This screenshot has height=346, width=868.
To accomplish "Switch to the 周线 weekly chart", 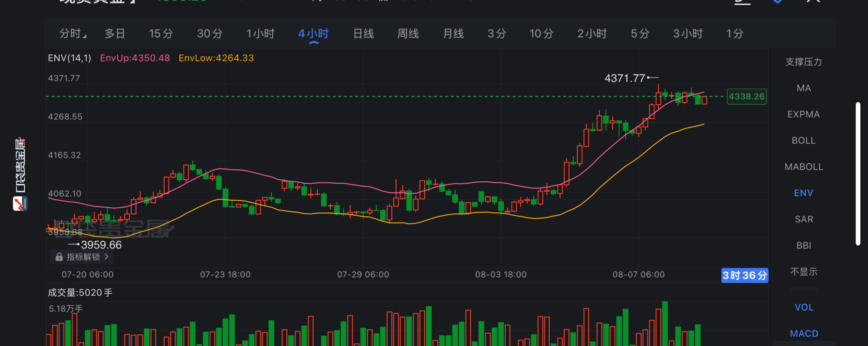I will [x=408, y=34].
